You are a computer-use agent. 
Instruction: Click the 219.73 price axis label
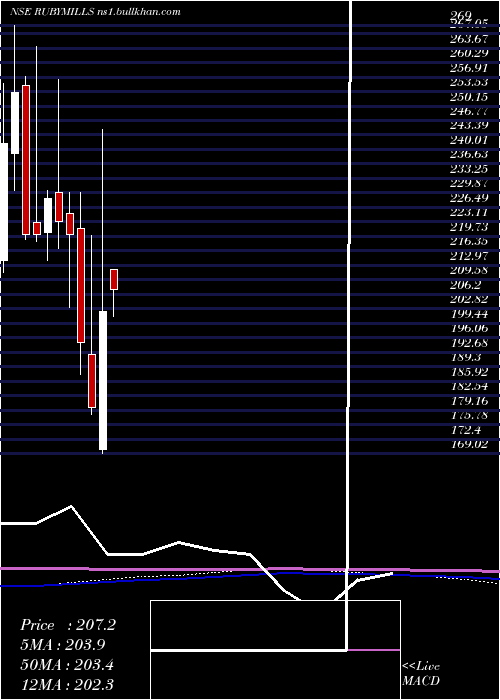(469, 227)
